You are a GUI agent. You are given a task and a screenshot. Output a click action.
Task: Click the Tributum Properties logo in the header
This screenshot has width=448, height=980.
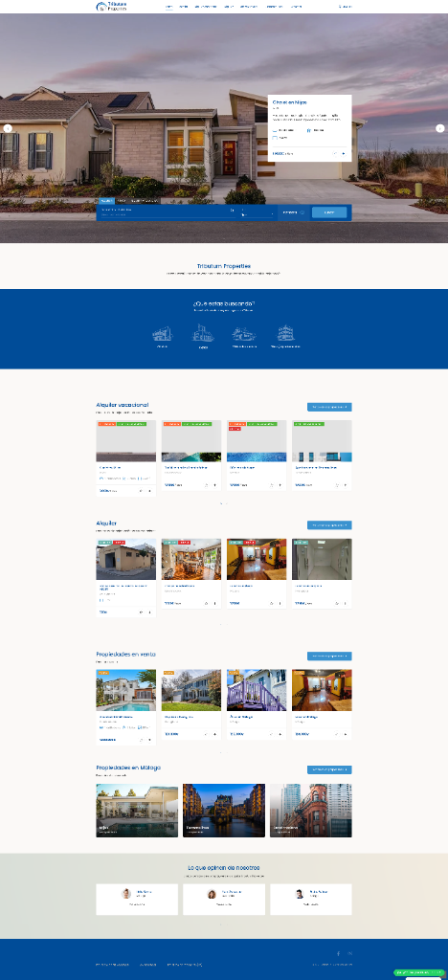(112, 7)
